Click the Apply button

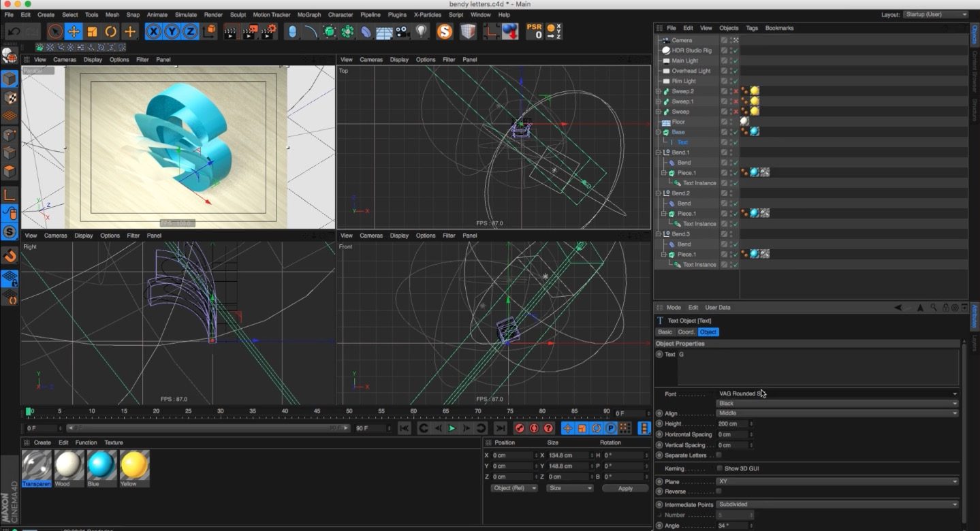[625, 488]
